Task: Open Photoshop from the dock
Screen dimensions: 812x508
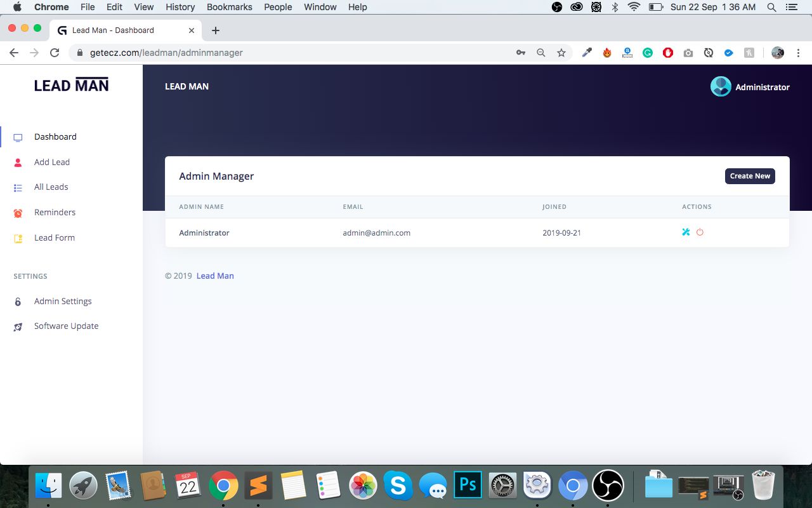Action: pos(468,486)
